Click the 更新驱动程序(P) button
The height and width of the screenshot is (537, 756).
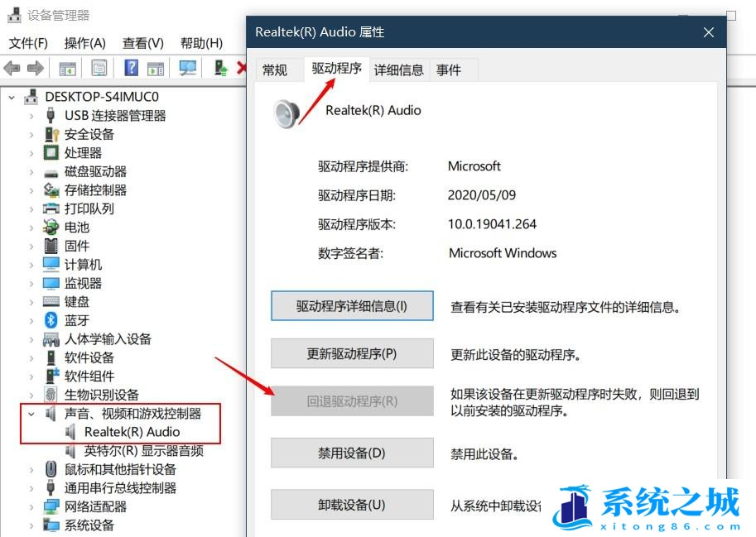click(352, 354)
